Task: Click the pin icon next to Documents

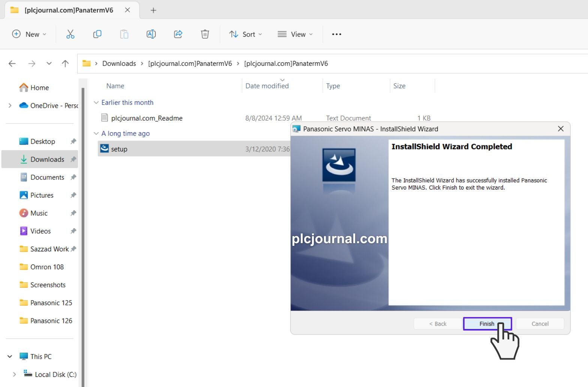Action: click(73, 178)
